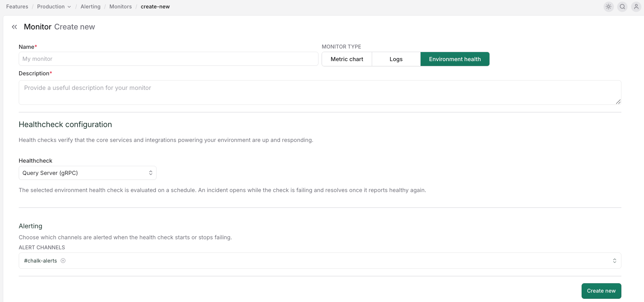Click the create-new breadcrumb

[x=155, y=6]
